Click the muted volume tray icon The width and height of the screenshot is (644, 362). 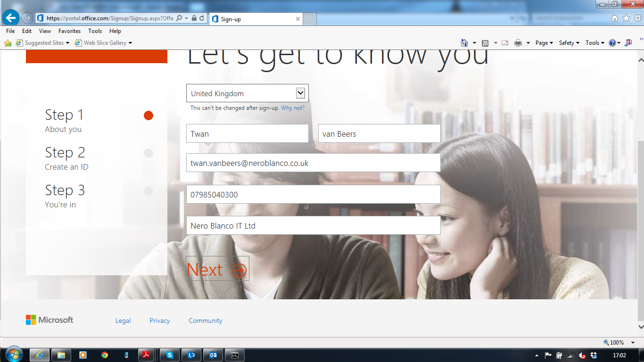coord(582,355)
